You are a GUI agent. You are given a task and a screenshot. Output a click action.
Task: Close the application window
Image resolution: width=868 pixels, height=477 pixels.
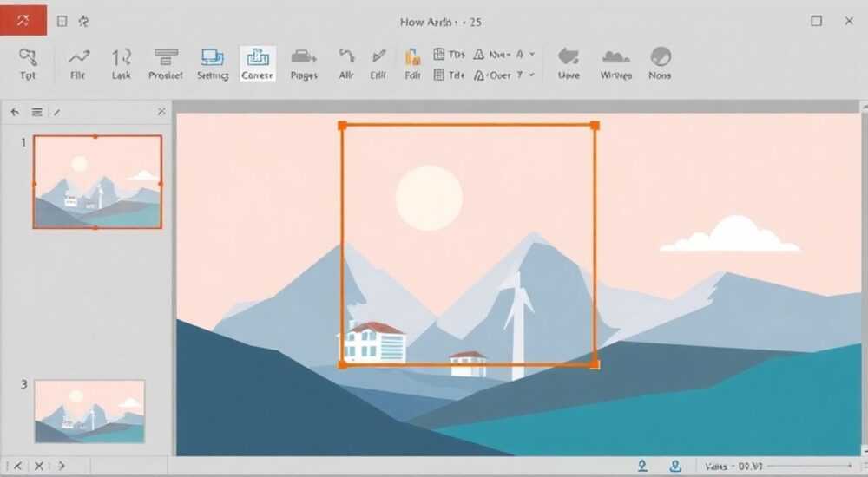[x=849, y=21]
